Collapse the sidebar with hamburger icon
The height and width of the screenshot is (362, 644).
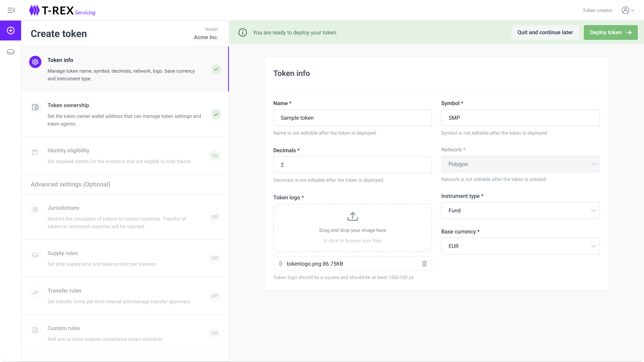11,10
